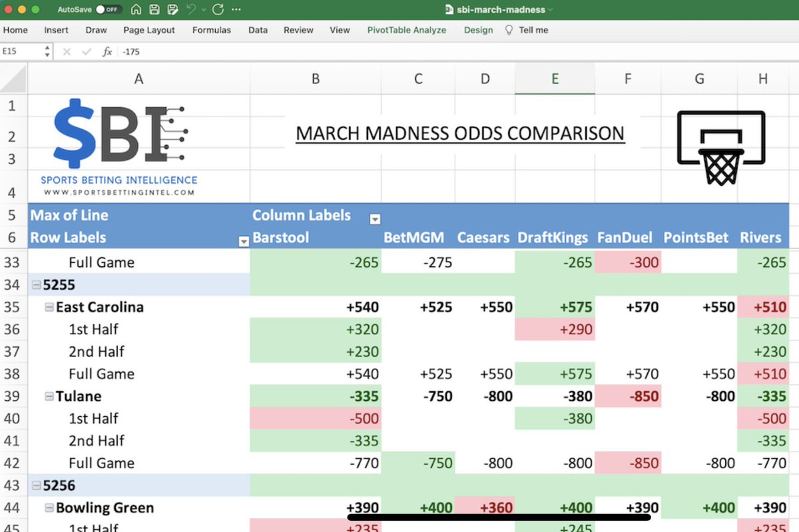
Task: Click the SBI Sports Betting Intelligence logo
Action: 120,148
